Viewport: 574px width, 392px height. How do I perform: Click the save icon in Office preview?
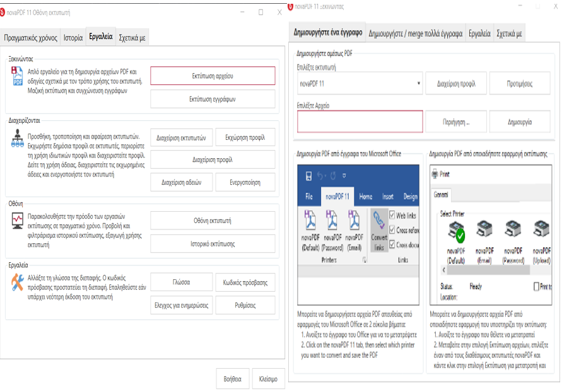coord(308,176)
